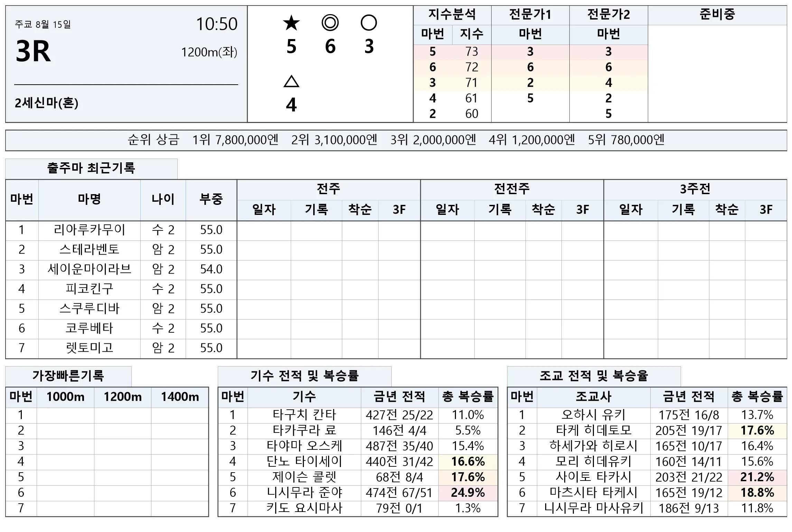
Task: Select the 전문가1 column header
Action: click(x=530, y=15)
